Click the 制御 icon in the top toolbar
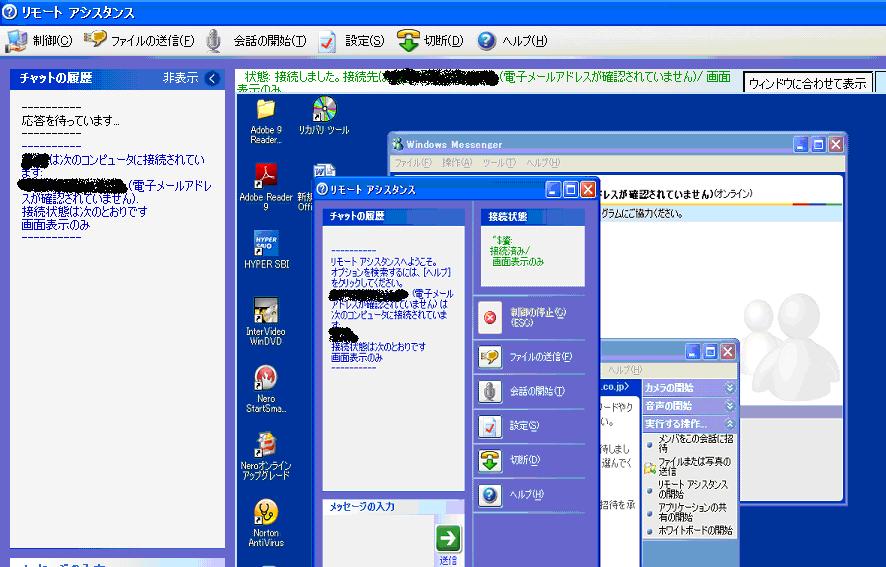Screen dimensions: 886x567 pyautogui.click(x=17, y=41)
